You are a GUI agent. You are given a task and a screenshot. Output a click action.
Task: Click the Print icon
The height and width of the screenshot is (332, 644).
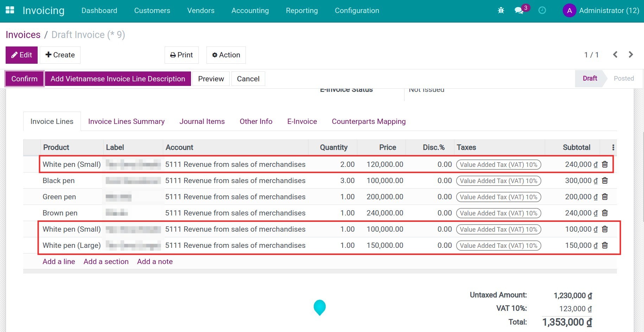[x=173, y=55]
